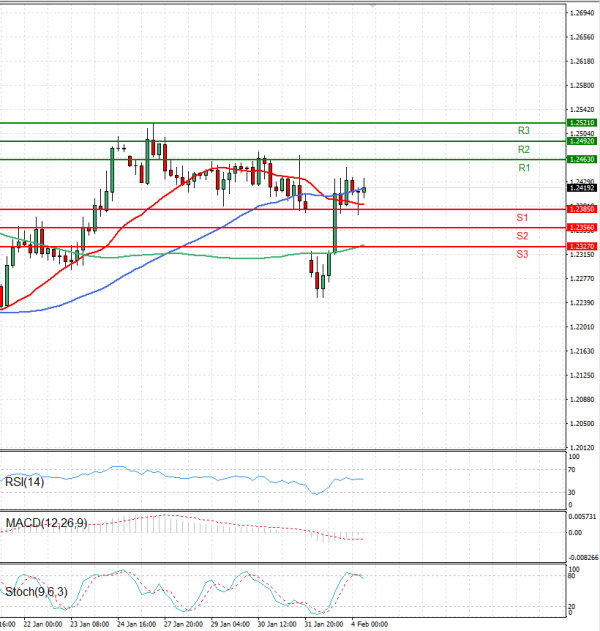Click the R3 resistance label
The width and height of the screenshot is (600, 631).
coord(524,130)
